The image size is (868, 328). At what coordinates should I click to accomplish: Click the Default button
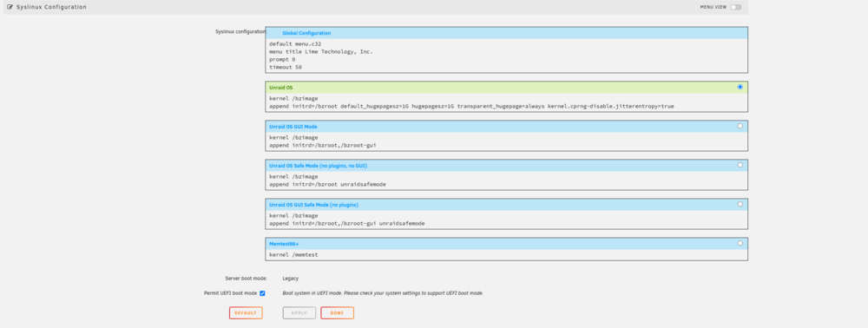246,313
